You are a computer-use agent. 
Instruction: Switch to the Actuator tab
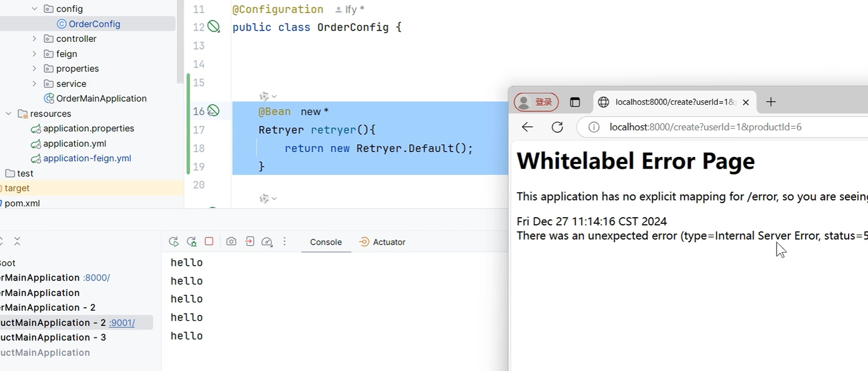pos(382,242)
